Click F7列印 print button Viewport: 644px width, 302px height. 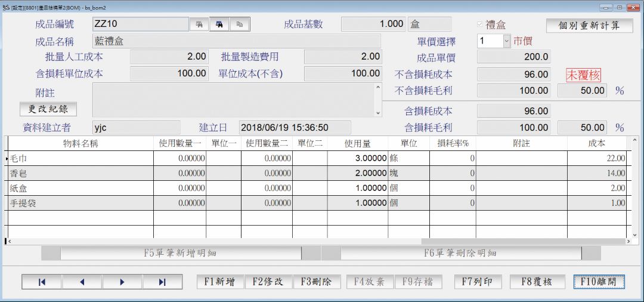point(478,282)
